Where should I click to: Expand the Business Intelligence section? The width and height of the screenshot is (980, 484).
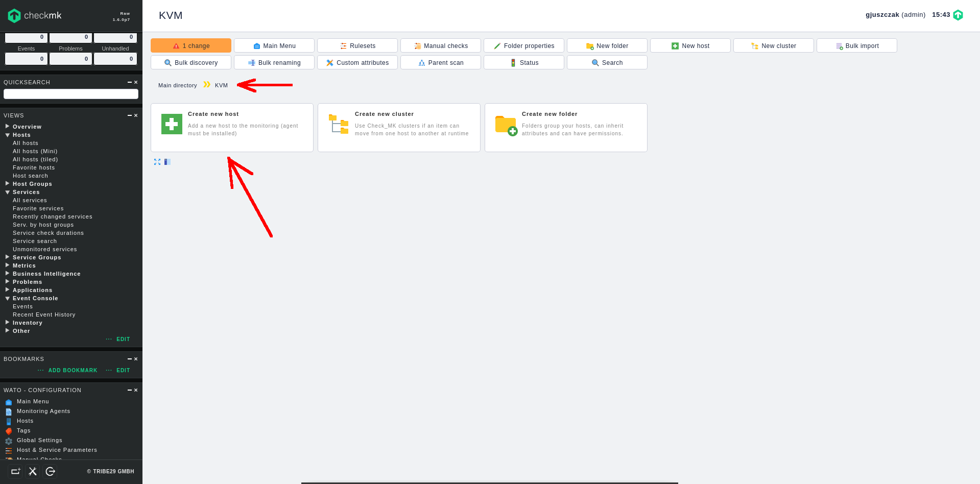8,274
